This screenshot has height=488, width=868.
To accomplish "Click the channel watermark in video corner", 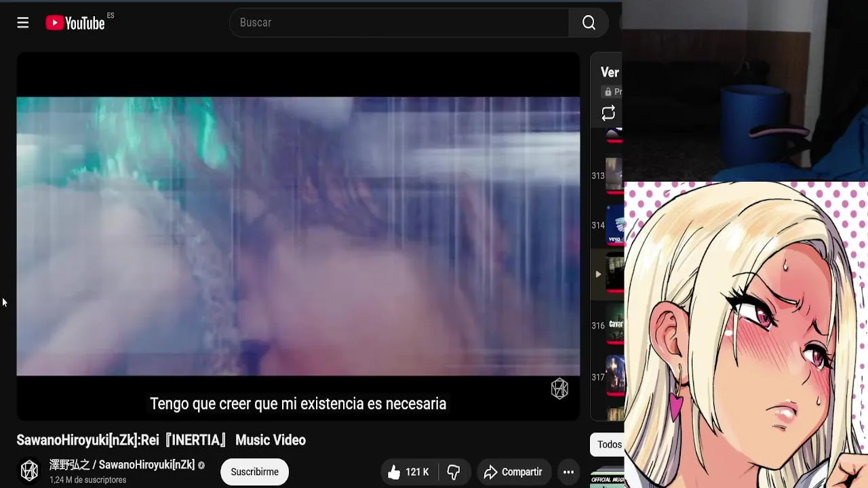I will pyautogui.click(x=559, y=388).
